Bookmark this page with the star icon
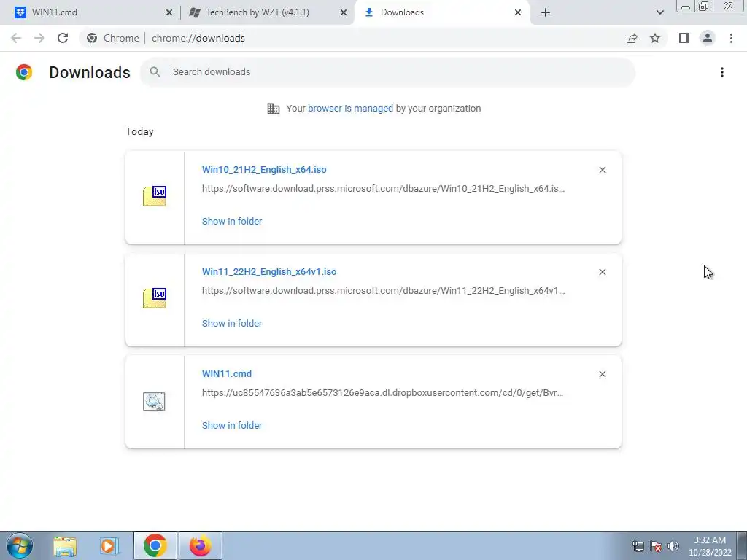Viewport: 747px width, 560px height. coord(655,38)
